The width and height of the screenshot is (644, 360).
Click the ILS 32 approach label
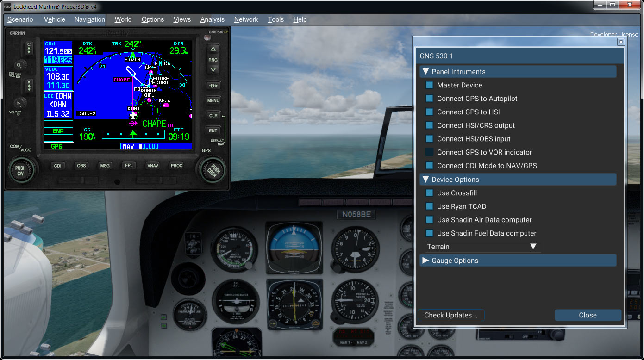[x=58, y=114]
